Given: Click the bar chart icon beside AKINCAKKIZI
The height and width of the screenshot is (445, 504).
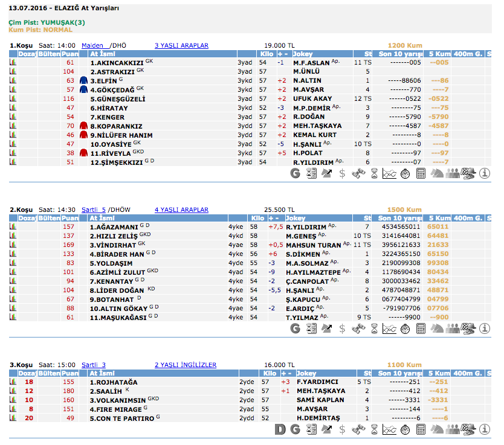Looking at the screenshot, I should click(12, 62).
